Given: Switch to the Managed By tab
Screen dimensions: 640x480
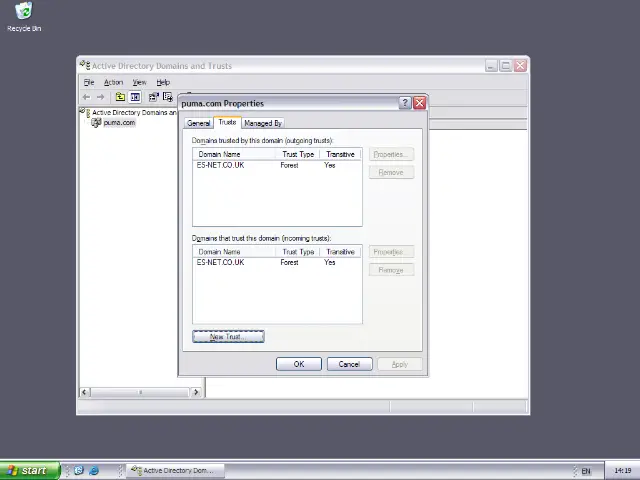Looking at the screenshot, I should click(263, 123).
